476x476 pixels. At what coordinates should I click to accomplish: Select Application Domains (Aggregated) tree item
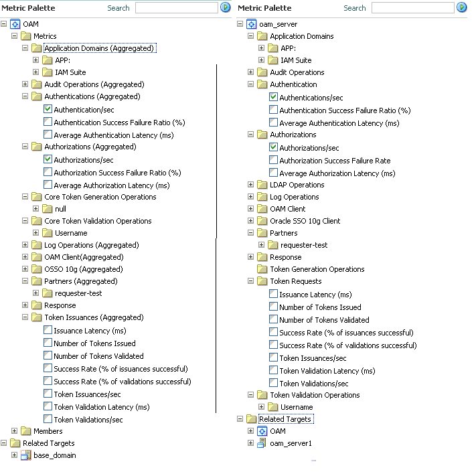point(100,48)
